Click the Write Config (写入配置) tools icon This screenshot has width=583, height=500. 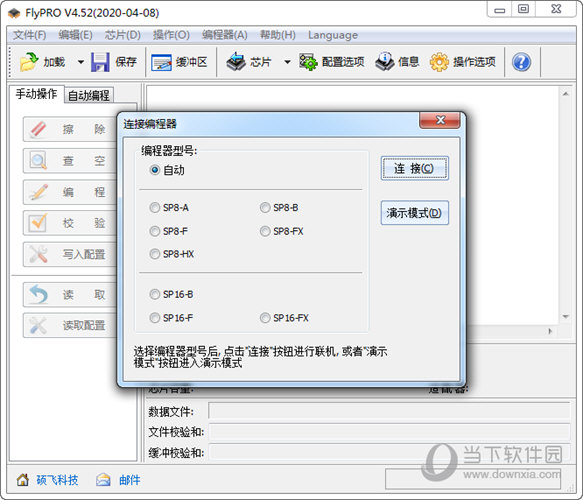click(38, 254)
